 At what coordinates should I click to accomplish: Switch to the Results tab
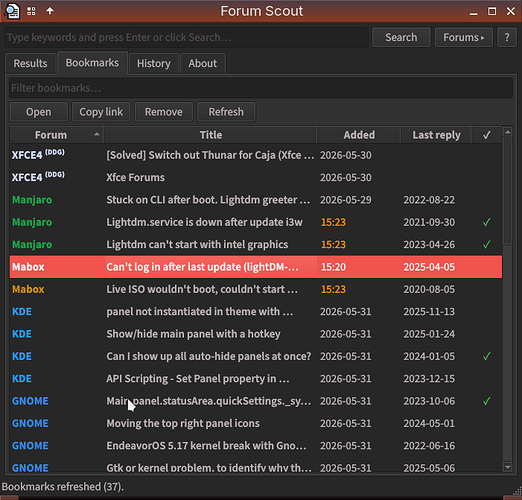(30, 63)
